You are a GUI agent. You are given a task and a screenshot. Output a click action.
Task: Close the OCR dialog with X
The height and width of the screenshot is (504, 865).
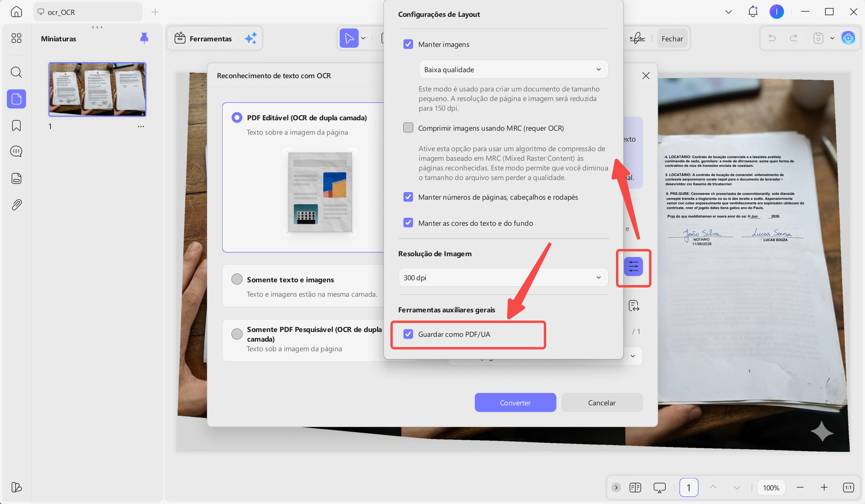tap(646, 76)
